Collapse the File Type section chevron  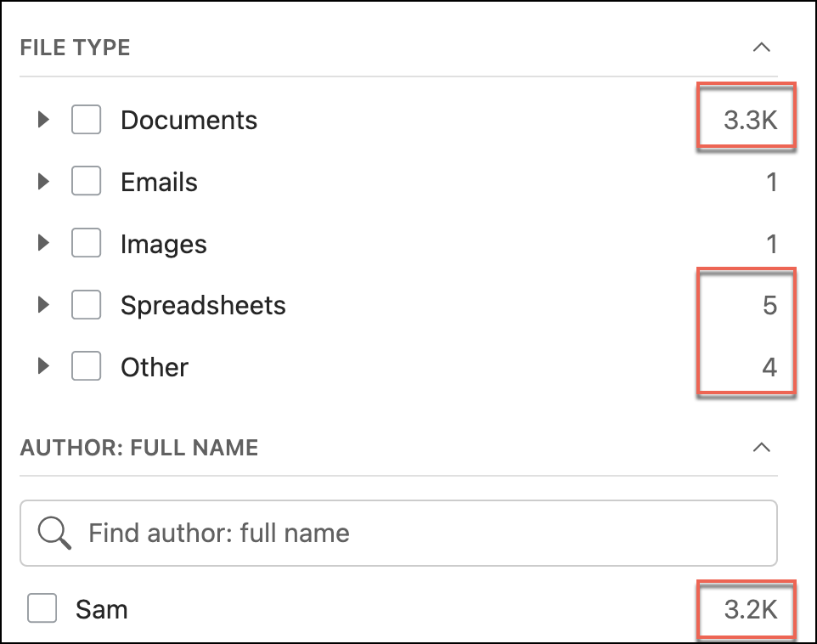click(x=762, y=47)
